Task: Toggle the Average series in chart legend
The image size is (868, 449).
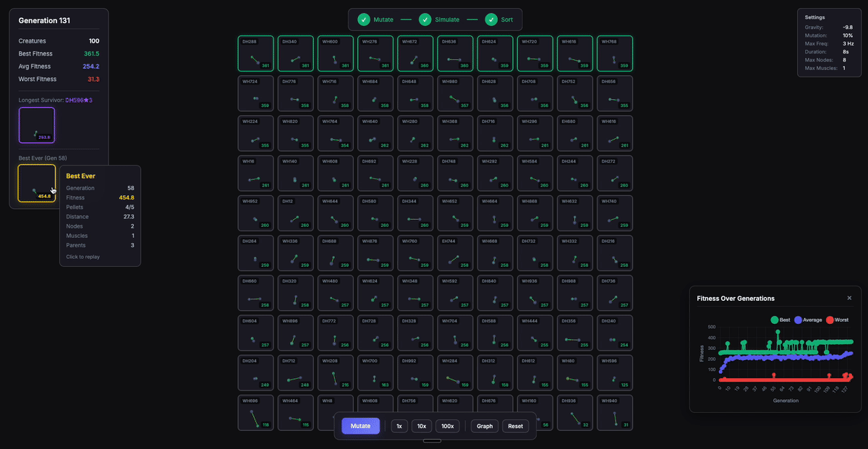Action: [x=807, y=320]
